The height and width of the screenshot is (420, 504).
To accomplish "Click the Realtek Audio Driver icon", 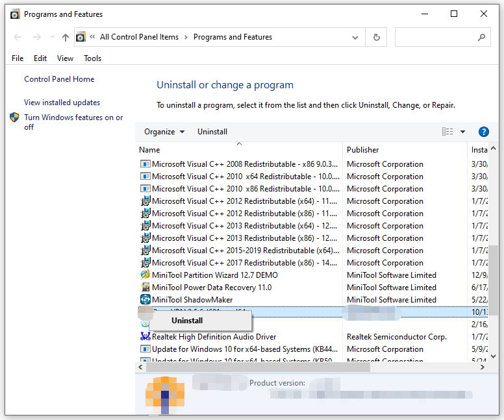I will [145, 336].
